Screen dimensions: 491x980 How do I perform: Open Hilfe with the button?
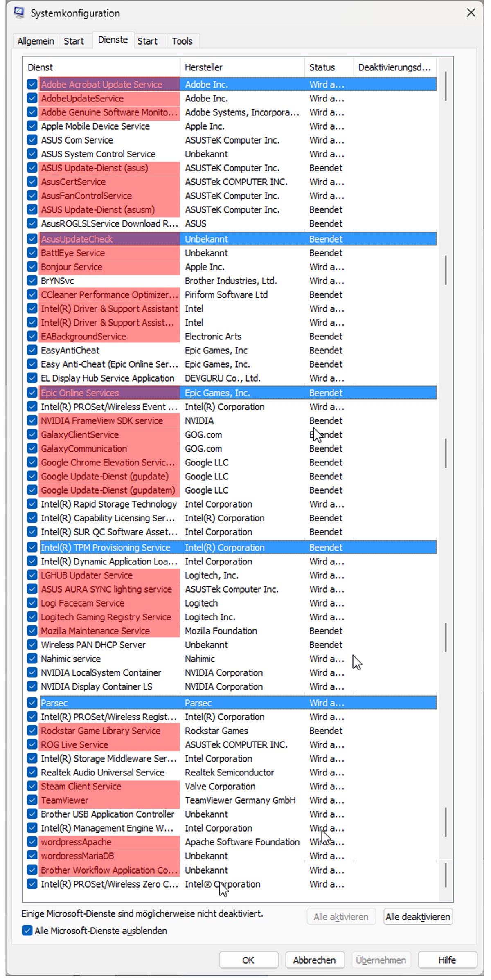447,960
